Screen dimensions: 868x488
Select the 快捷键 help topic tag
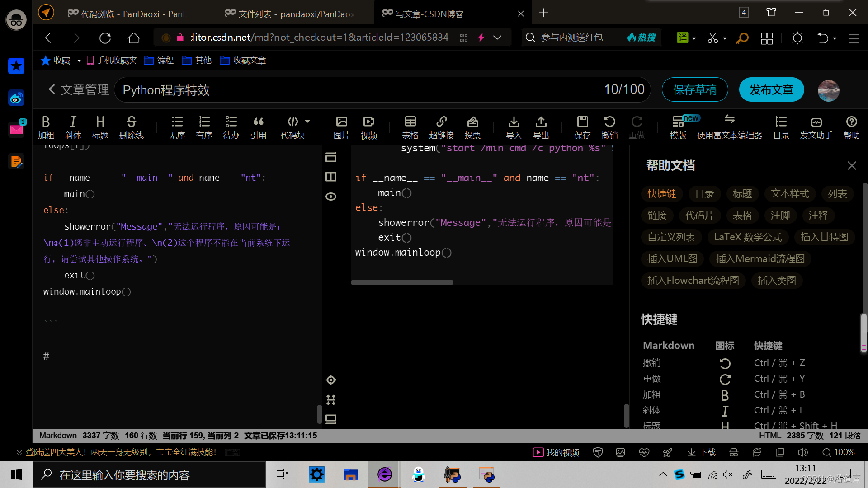pos(661,194)
